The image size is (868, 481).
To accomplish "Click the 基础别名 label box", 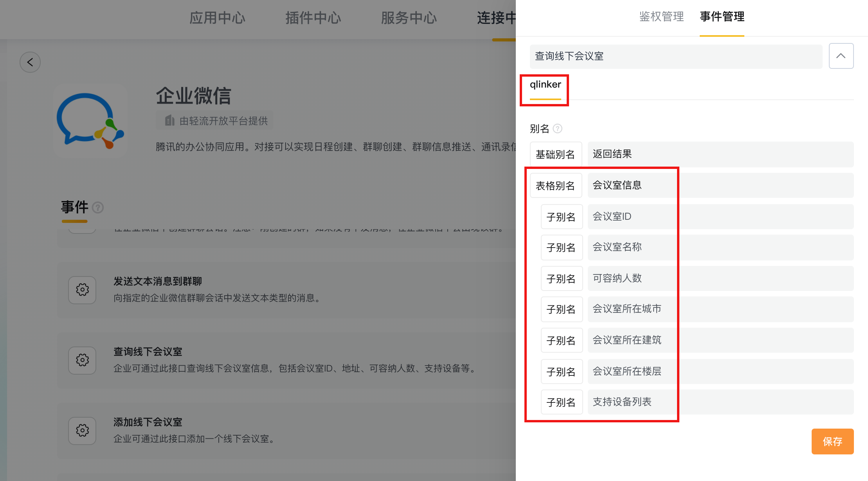I will [x=556, y=154].
